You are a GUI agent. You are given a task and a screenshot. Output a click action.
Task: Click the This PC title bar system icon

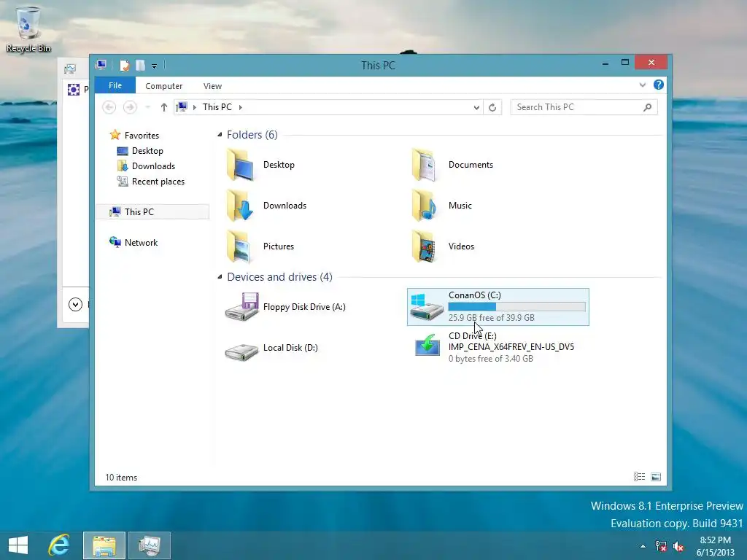pyautogui.click(x=101, y=65)
